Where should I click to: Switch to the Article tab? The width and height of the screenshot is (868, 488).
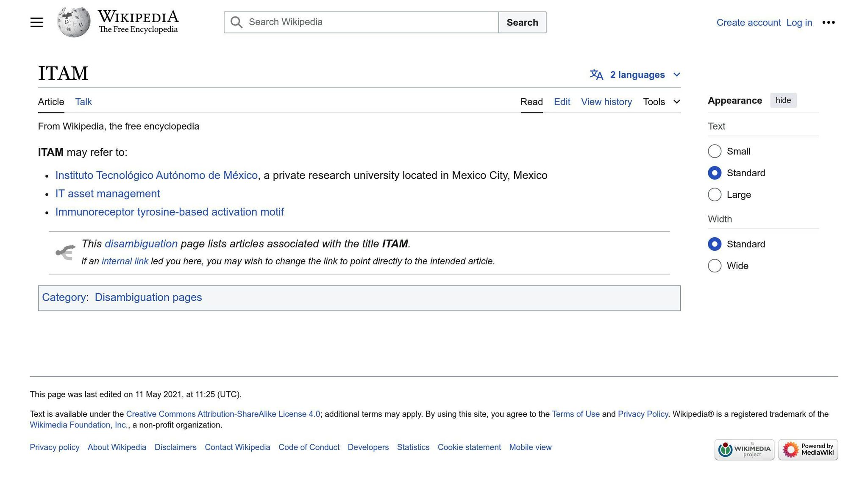(51, 102)
